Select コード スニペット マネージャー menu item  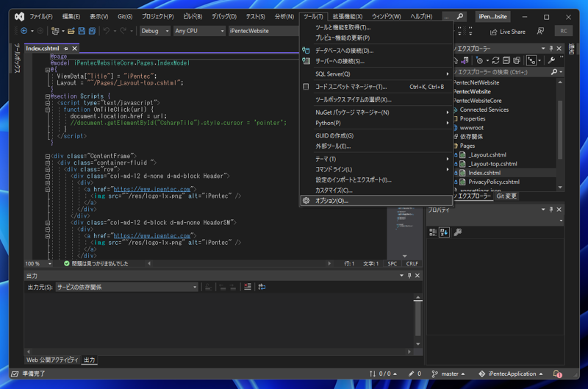click(x=376, y=87)
